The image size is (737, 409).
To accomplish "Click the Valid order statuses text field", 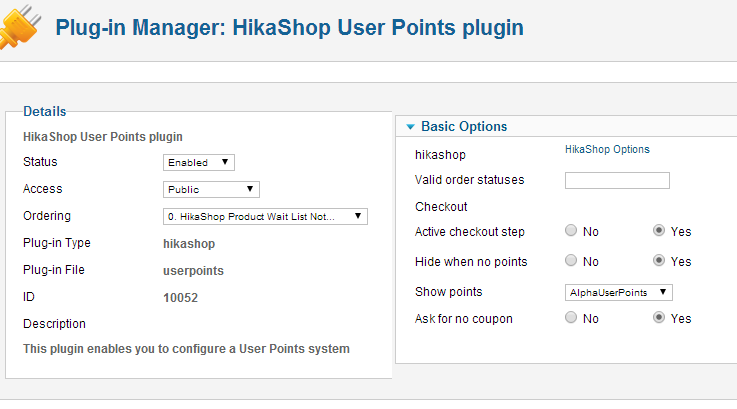I will tap(617, 181).
